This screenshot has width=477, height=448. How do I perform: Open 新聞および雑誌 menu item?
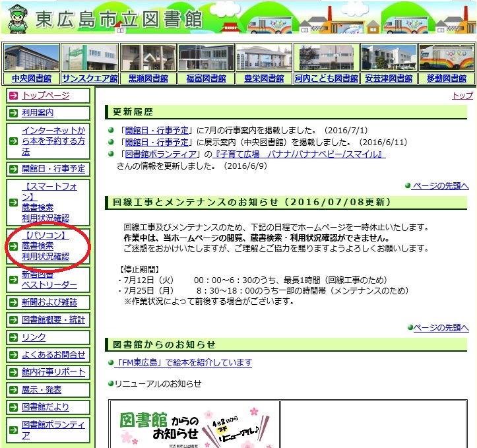tap(49, 302)
